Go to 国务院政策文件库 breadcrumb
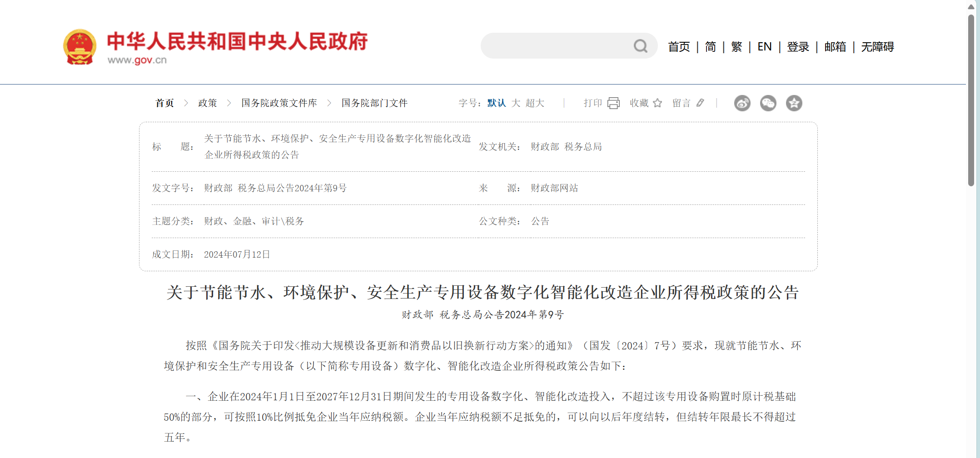 click(279, 103)
